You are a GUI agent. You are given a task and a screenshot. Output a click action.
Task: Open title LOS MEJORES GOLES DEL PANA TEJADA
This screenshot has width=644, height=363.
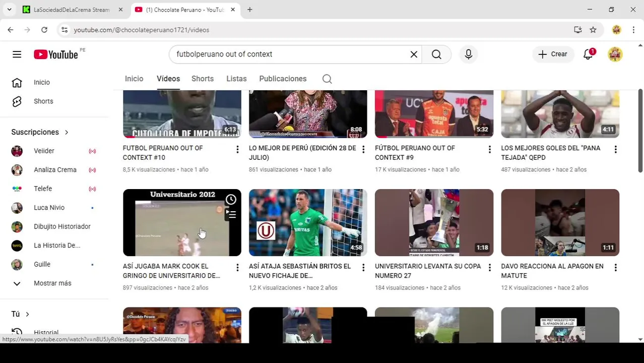point(551,153)
